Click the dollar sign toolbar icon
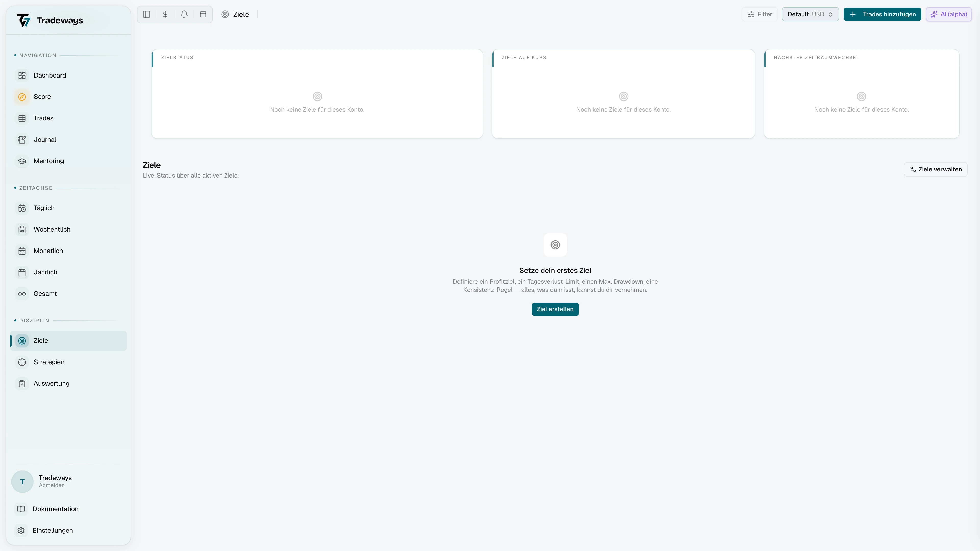This screenshot has height=551, width=980. click(165, 15)
